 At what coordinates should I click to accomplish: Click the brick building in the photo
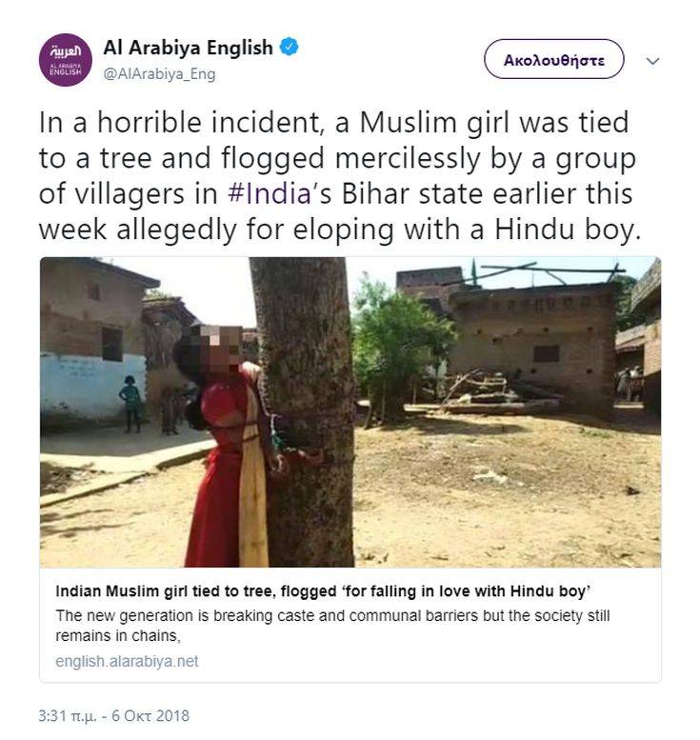(x=533, y=333)
